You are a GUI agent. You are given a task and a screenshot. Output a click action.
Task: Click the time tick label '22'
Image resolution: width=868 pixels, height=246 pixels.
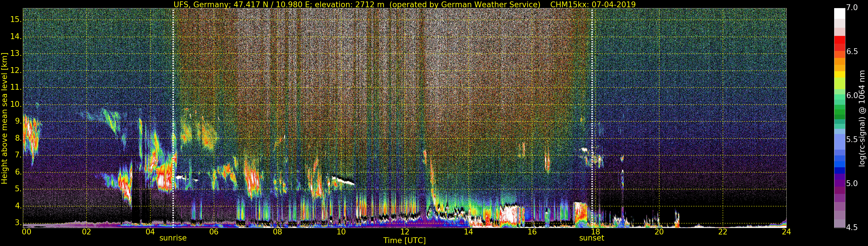(723, 232)
